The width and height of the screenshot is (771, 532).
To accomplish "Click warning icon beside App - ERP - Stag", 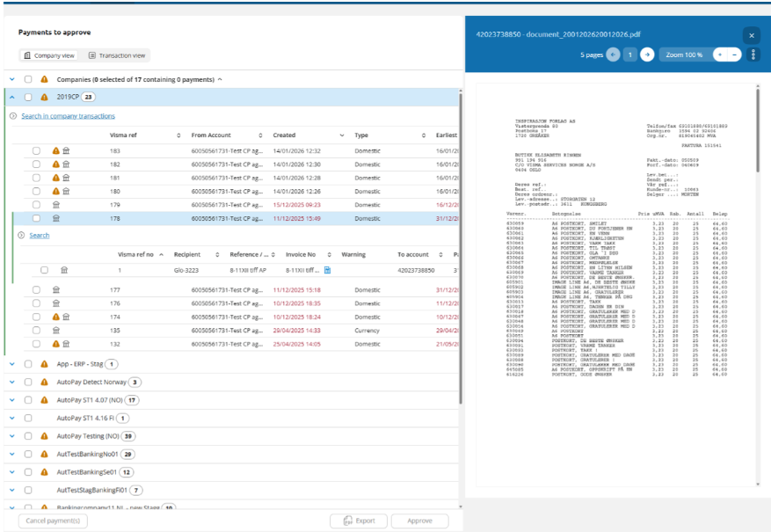I will 44,364.
